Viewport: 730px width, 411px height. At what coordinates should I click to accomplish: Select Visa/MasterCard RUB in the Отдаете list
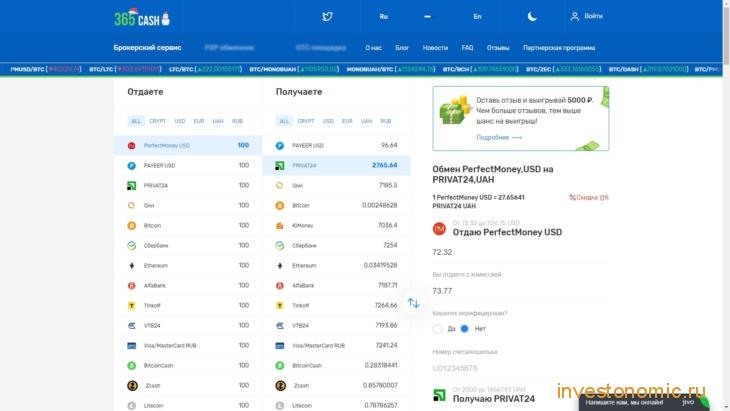(x=188, y=346)
